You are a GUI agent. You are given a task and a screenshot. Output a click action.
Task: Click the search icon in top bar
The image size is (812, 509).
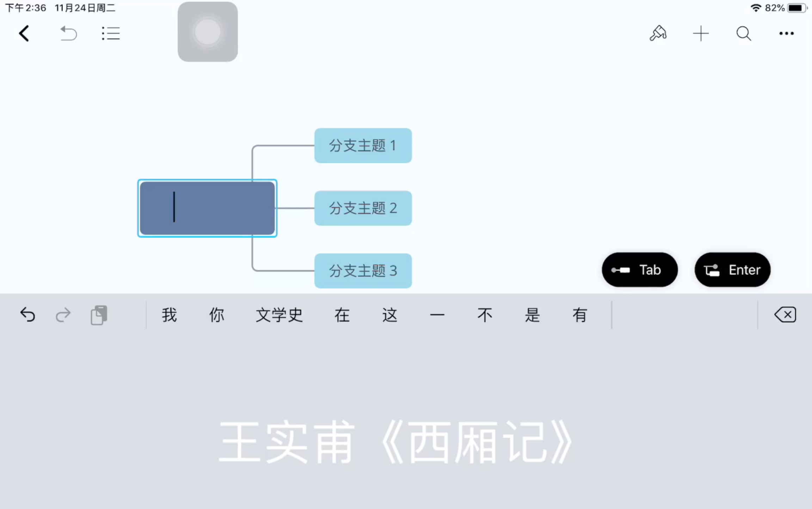[743, 33]
